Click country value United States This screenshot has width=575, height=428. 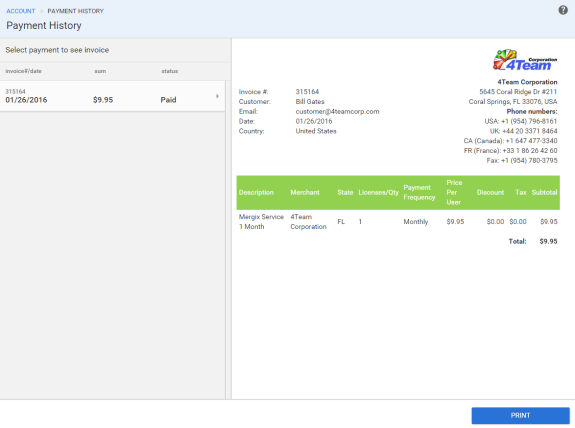[316, 131]
